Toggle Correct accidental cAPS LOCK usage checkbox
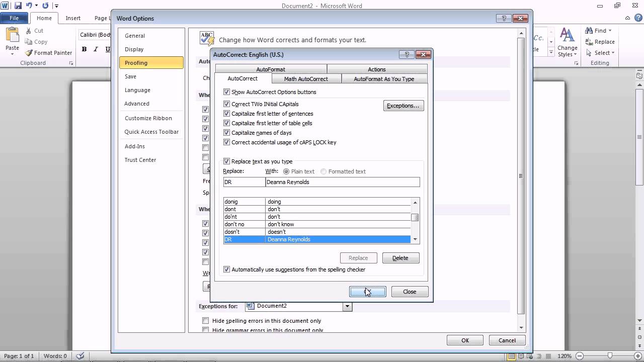 coord(226,142)
